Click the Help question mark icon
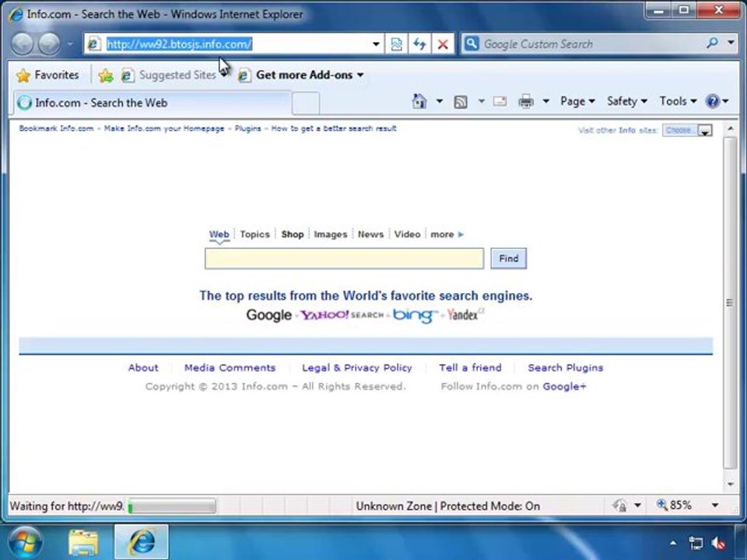 (x=713, y=101)
